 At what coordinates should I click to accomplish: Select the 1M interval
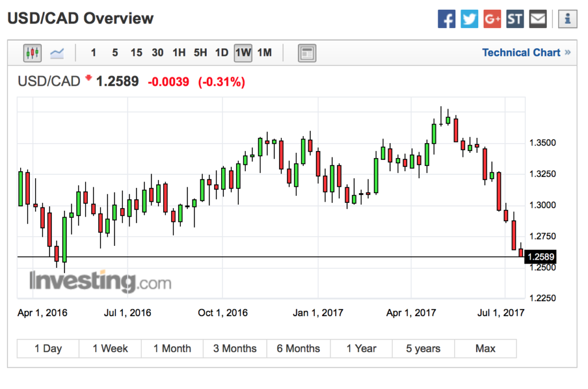pos(264,53)
